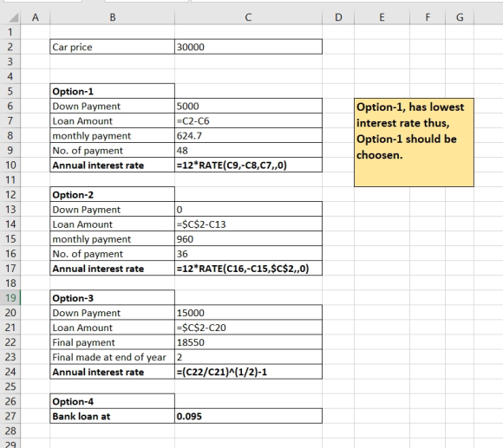503x448 pixels.
Task: Click the Option-3 header cell
Action: 112,298
